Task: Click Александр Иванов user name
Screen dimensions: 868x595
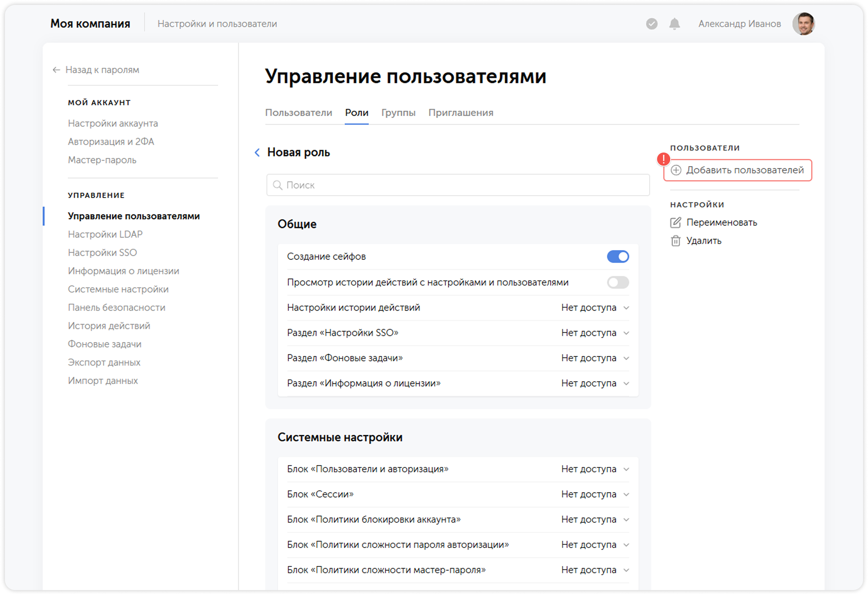Action: tap(740, 24)
